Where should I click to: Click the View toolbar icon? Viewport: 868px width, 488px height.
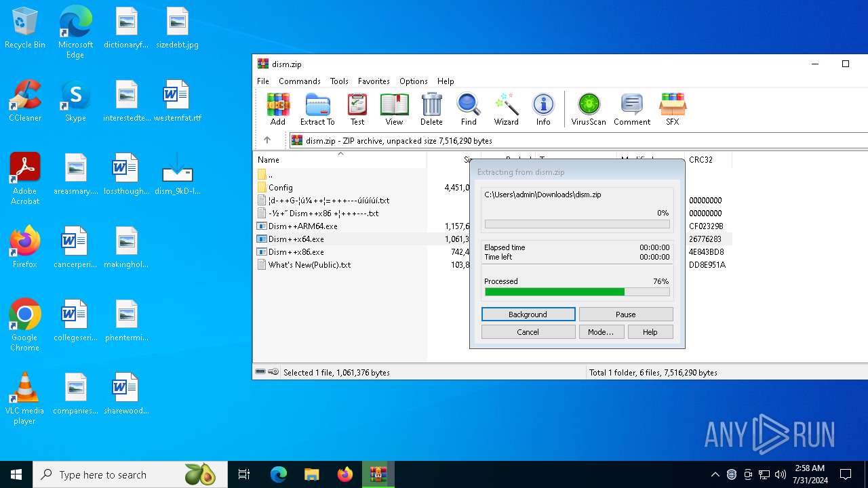point(394,110)
